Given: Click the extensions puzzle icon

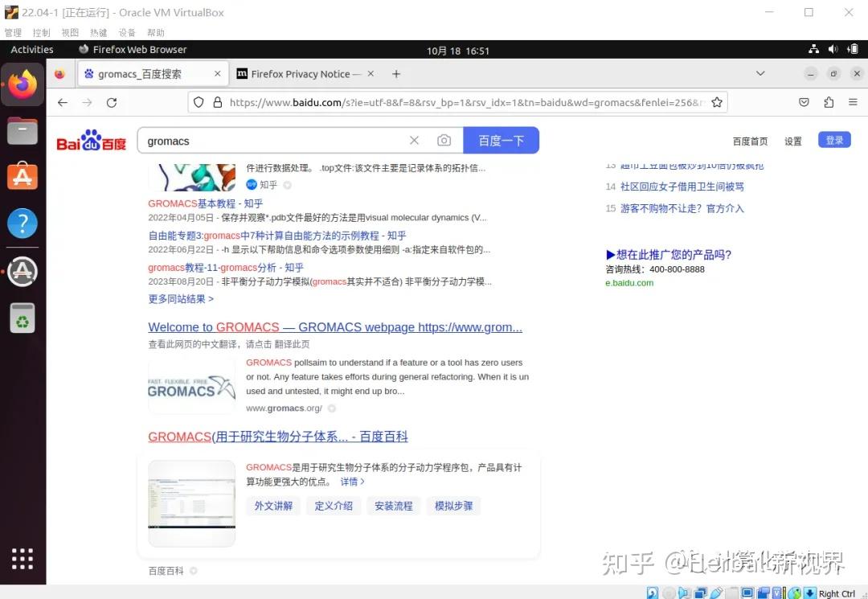Looking at the screenshot, I should 828,102.
